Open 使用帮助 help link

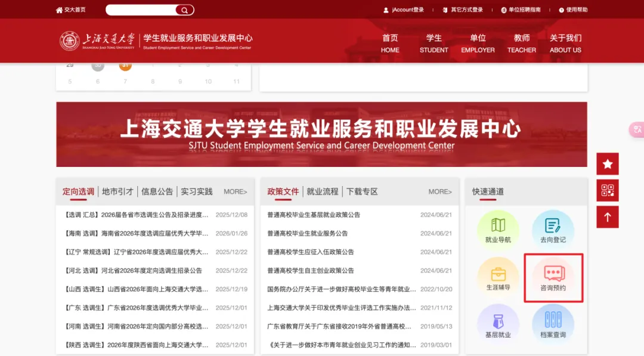point(573,10)
